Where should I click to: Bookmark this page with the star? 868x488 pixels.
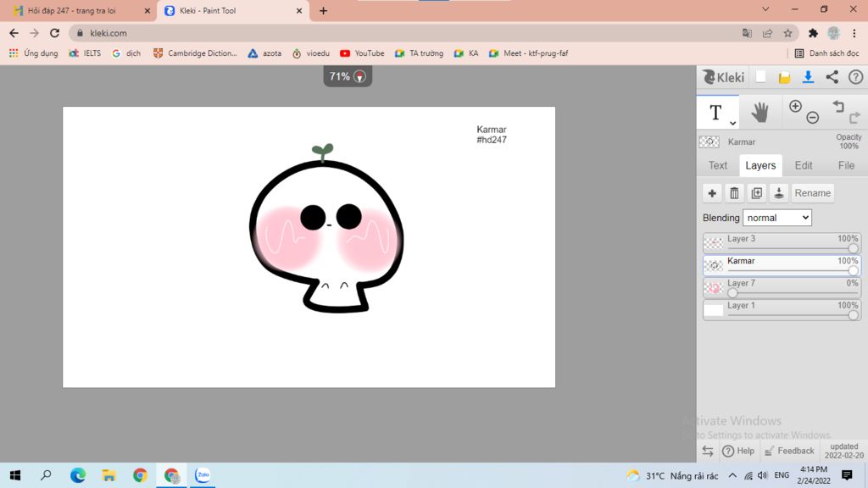point(787,33)
